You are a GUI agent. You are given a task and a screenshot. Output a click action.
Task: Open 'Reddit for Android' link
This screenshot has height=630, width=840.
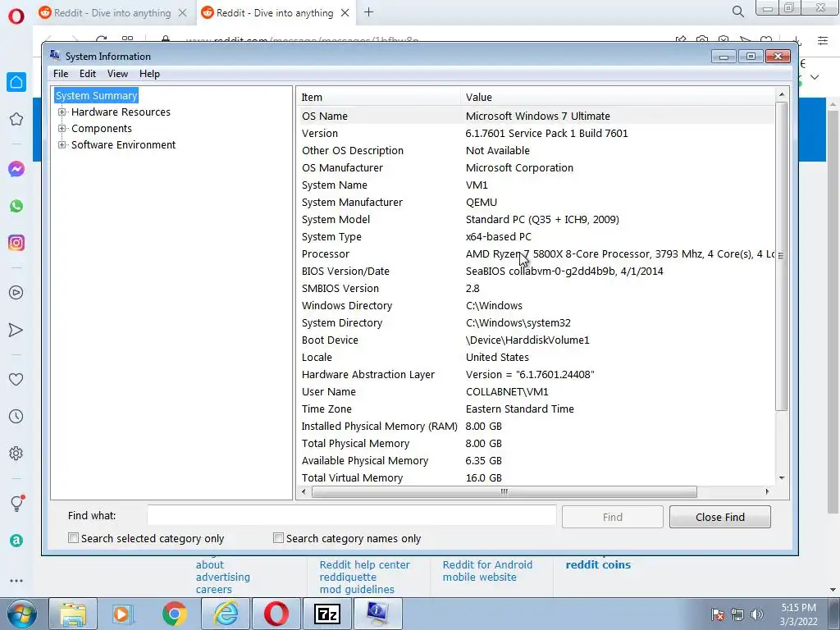[487, 564]
